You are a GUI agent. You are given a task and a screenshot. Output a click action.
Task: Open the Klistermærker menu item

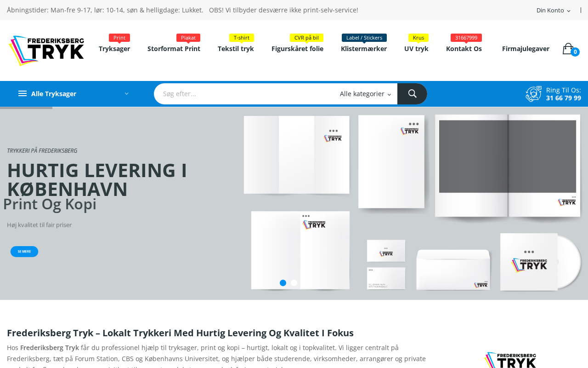pos(364,49)
